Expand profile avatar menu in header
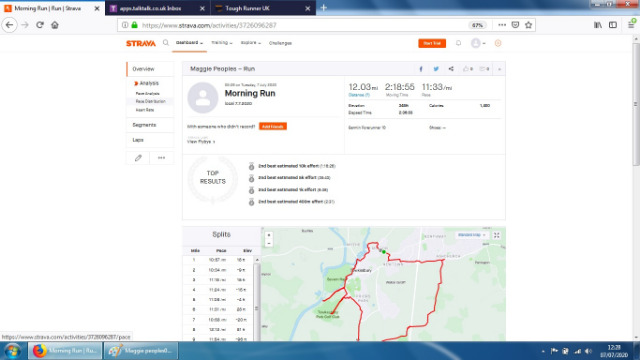640x360 pixels. [478, 43]
